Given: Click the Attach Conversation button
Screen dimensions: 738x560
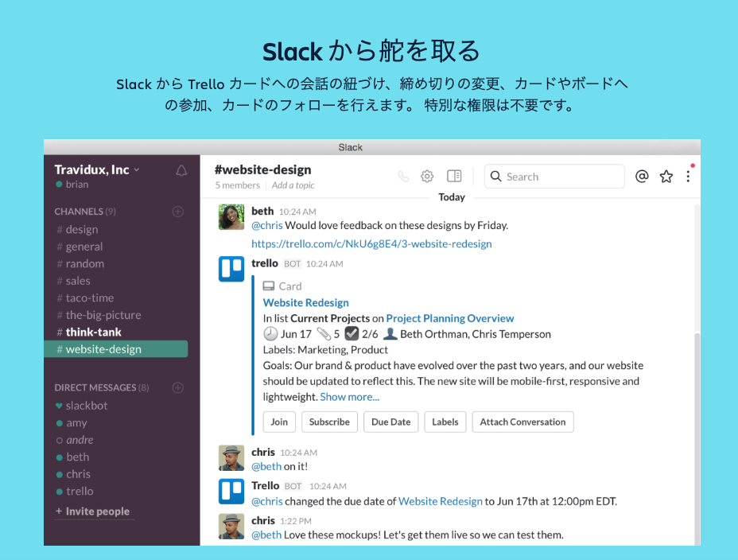Looking at the screenshot, I should (x=522, y=422).
